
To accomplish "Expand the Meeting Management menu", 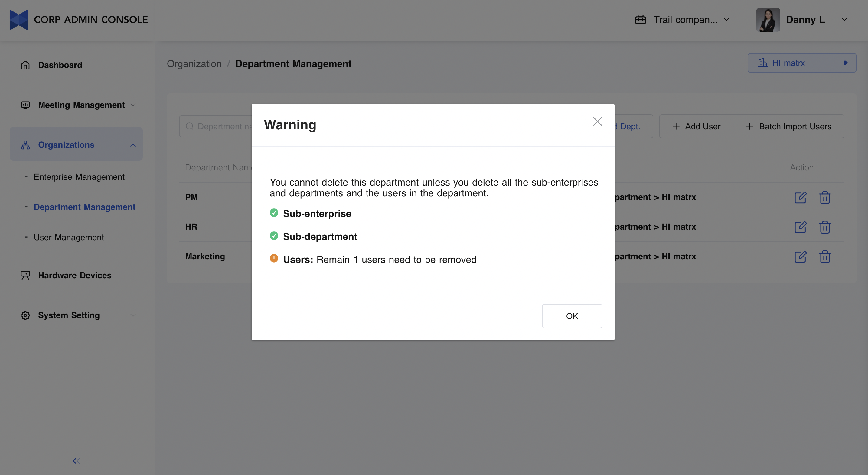I will click(x=81, y=105).
